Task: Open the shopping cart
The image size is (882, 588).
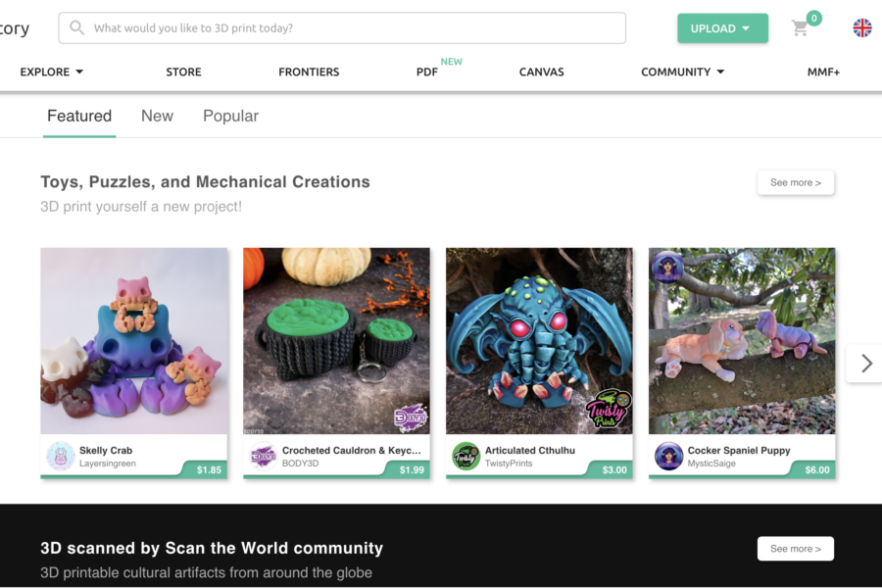Action: 801,28
